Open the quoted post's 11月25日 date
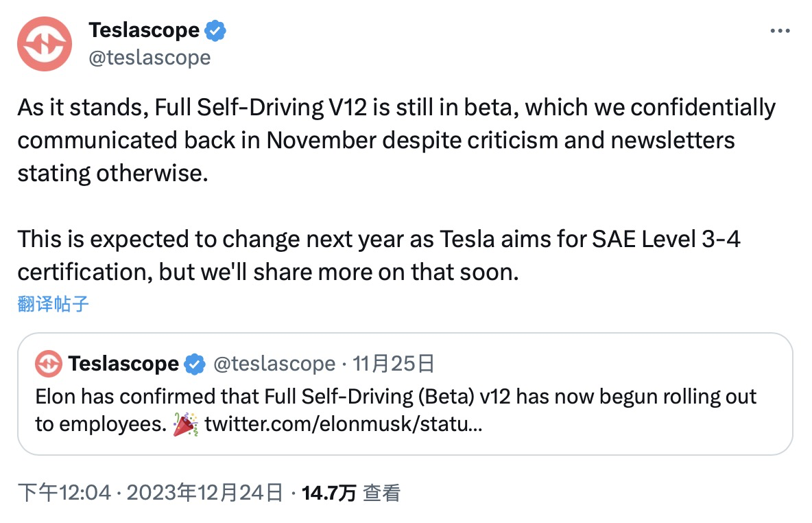Screen dimensions: 812x523 point(394,364)
